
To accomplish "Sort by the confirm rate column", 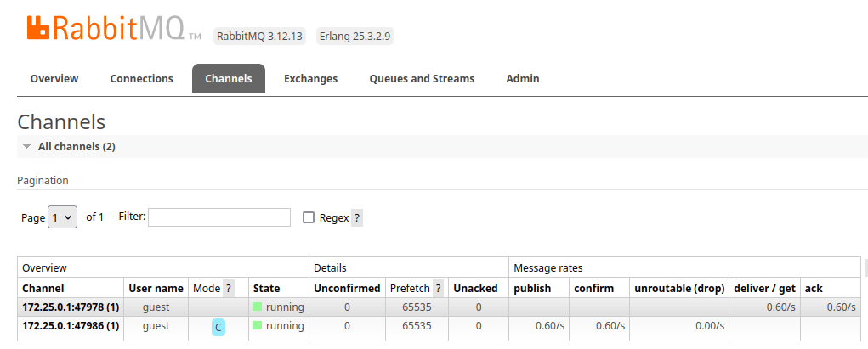I will pos(594,288).
